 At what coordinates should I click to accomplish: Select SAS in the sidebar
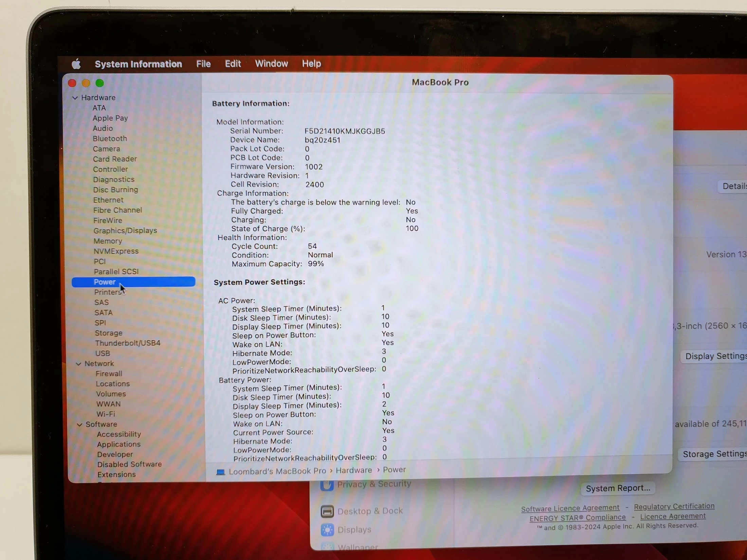point(102,302)
